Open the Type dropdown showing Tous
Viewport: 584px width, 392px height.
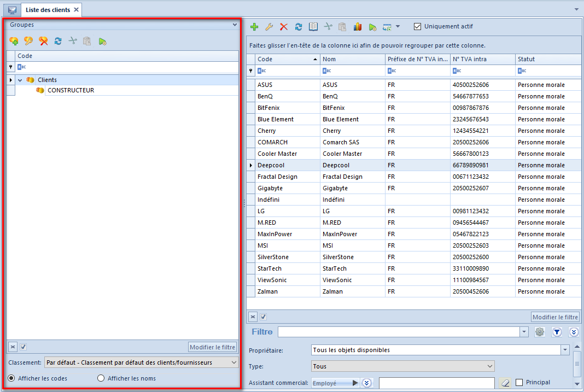click(x=490, y=366)
